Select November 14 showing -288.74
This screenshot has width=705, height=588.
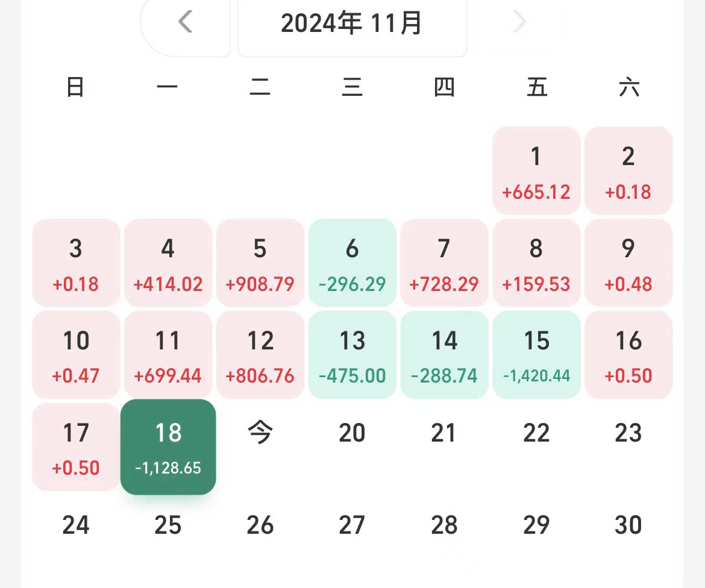click(x=444, y=354)
